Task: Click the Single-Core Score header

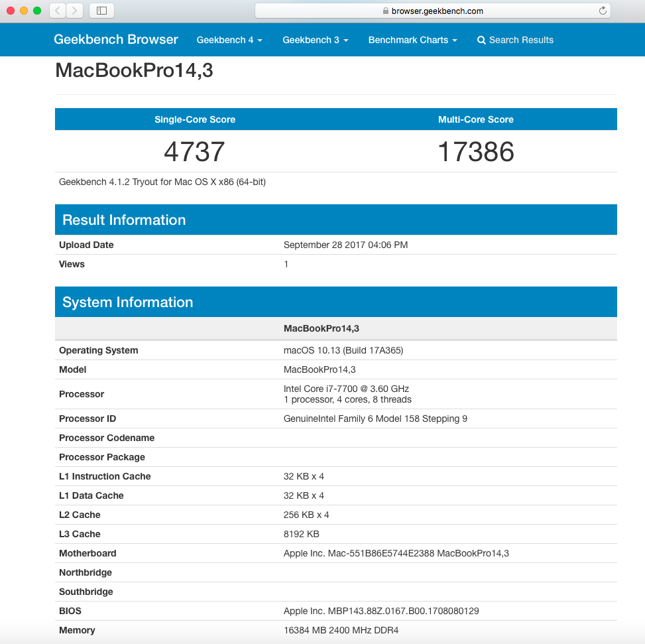Action: [195, 119]
